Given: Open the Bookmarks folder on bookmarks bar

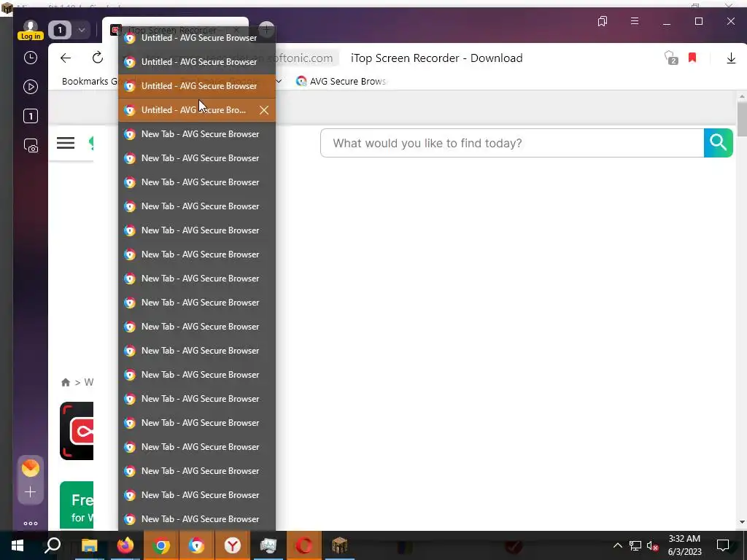Looking at the screenshot, I should [x=89, y=82].
